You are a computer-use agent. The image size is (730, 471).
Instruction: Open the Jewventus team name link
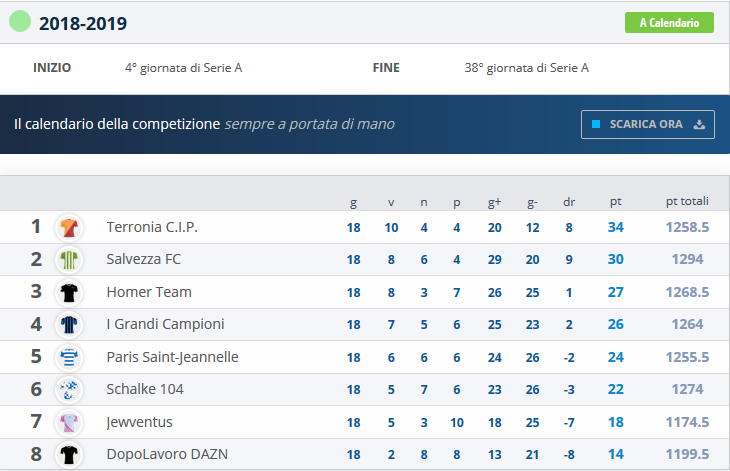coord(140,423)
